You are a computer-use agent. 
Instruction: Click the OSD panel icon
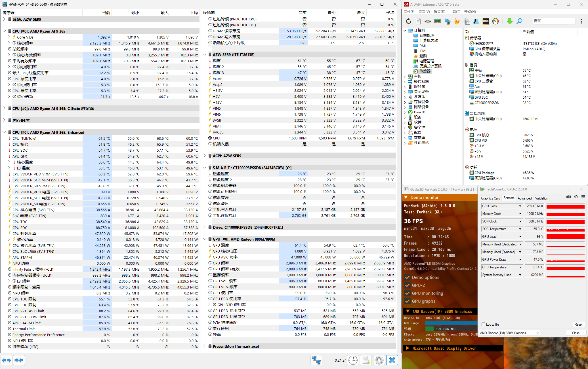point(486,21)
